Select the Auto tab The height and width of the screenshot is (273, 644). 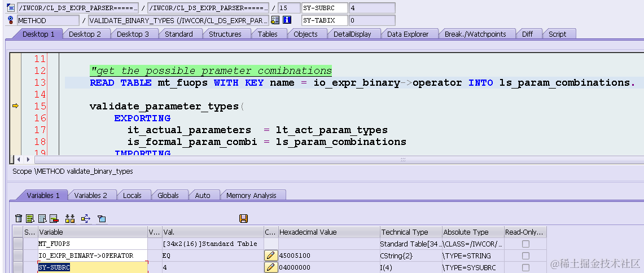[x=202, y=195]
